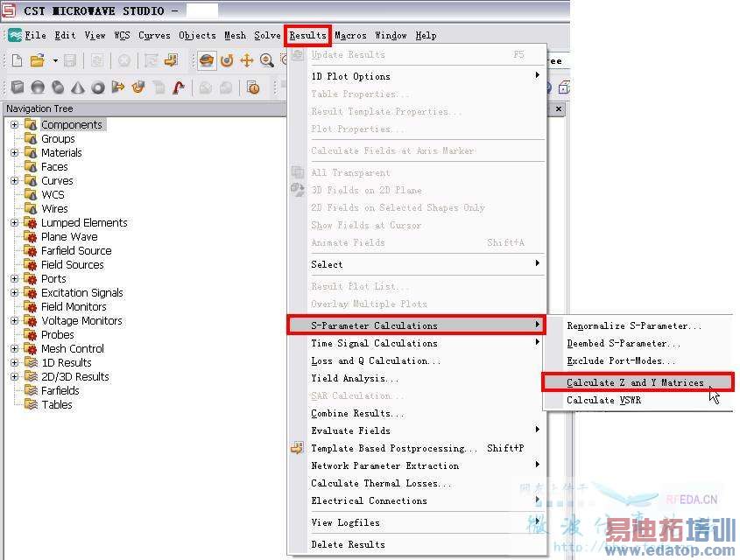Open the Template Based Postprocessing toolbar icon
Viewport: 740px width, 560px height.
pyautogui.click(x=171, y=60)
